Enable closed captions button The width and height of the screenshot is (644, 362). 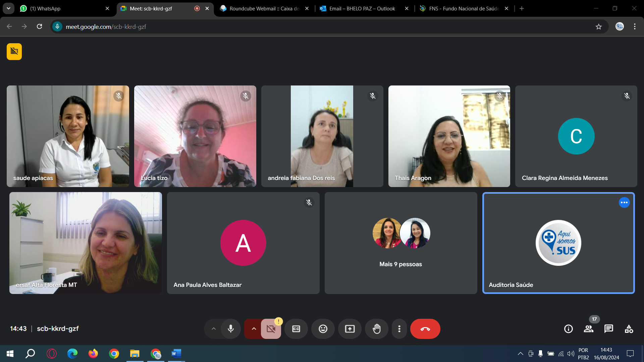(296, 329)
